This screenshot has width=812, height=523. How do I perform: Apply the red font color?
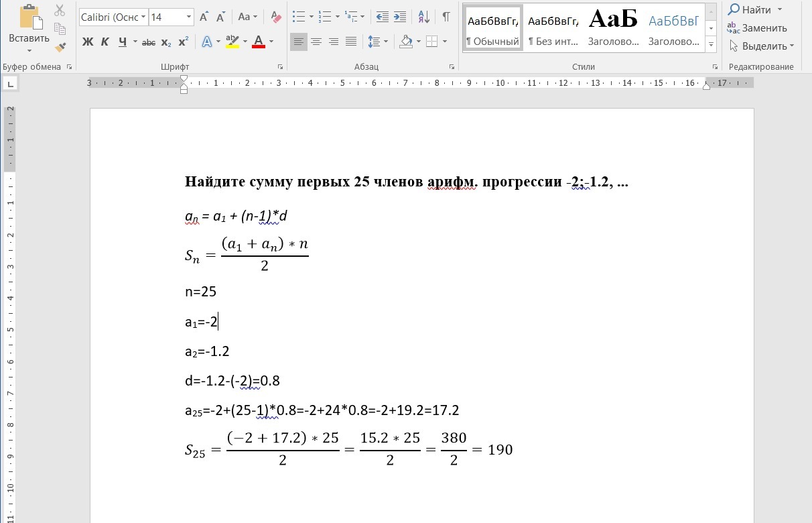coord(258,42)
